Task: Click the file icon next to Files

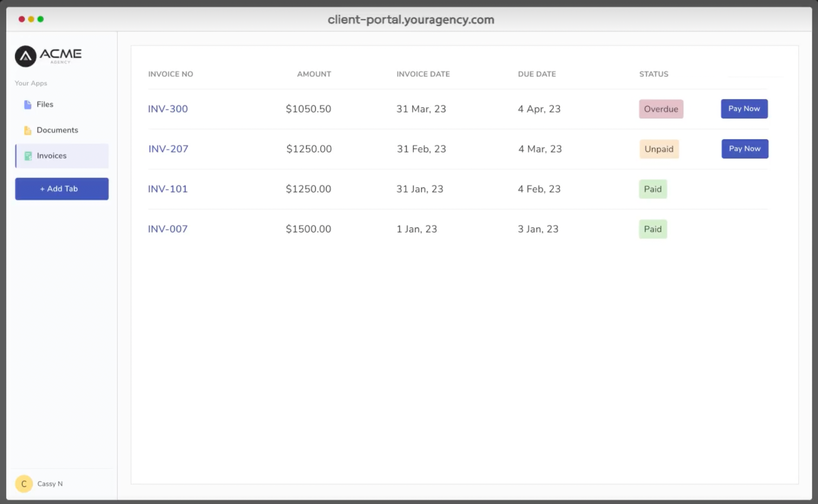Action: (x=27, y=104)
